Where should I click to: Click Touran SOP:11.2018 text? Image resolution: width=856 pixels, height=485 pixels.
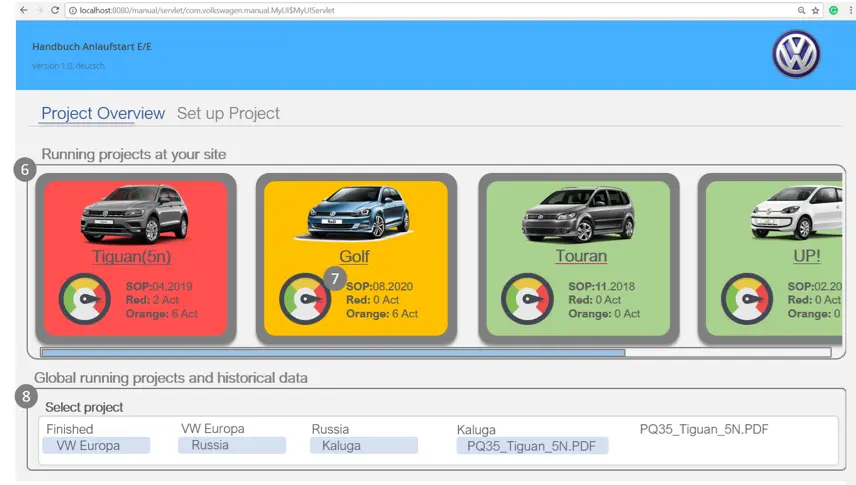click(602, 286)
